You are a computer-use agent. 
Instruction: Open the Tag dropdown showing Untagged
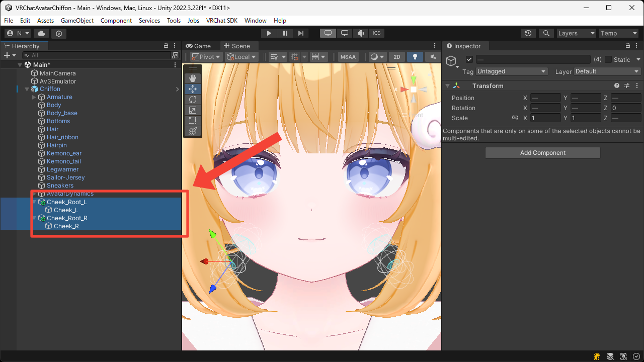click(511, 71)
